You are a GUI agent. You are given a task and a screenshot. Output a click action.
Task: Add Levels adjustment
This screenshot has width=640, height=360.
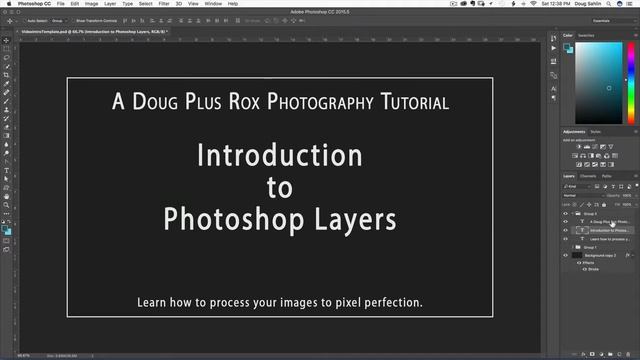click(x=587, y=147)
